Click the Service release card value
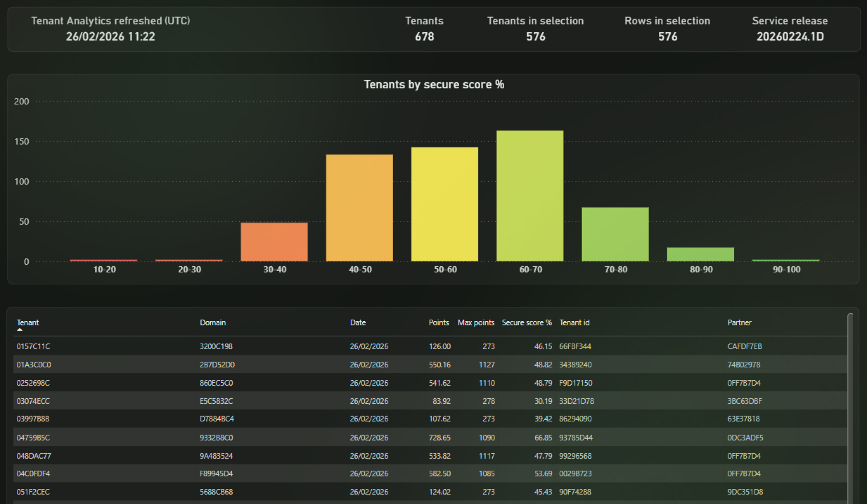 (790, 37)
